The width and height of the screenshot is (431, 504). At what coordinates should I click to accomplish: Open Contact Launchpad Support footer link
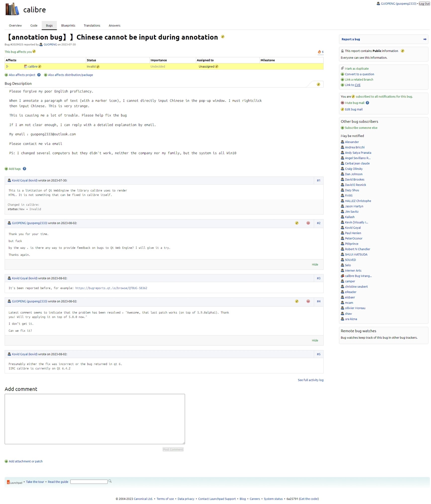217,499
